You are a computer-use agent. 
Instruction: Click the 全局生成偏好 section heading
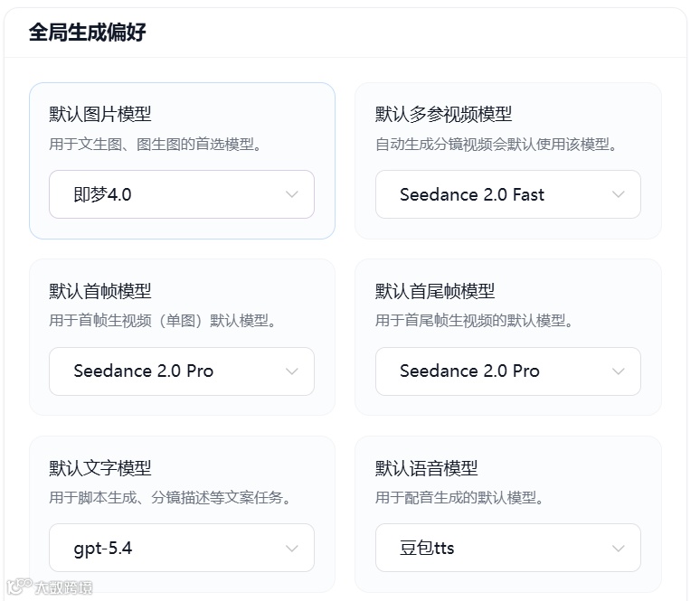(87, 33)
